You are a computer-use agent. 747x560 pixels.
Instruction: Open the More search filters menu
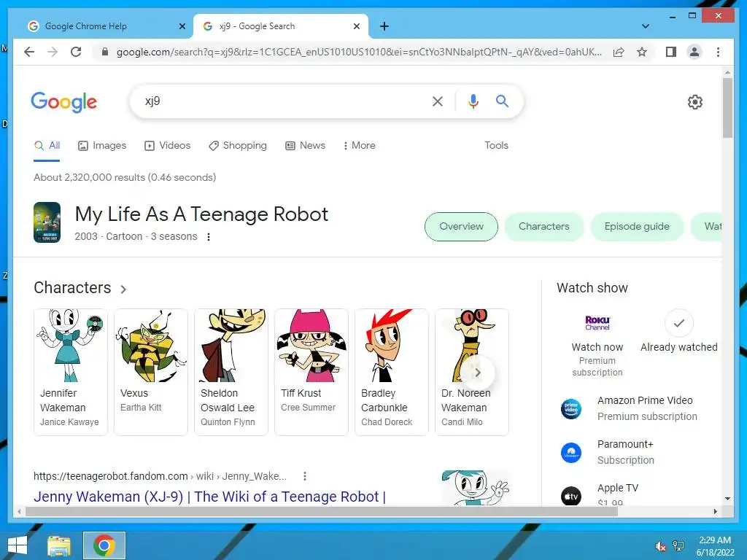[x=359, y=146]
